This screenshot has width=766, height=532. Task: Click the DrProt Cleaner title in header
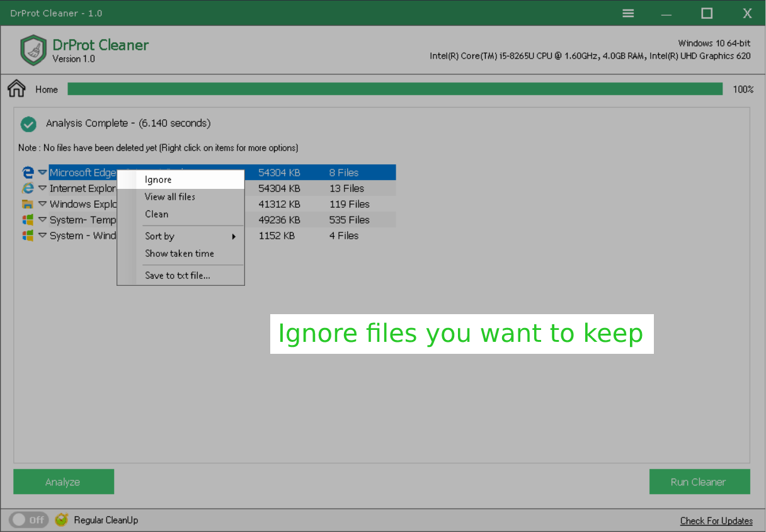101,45
